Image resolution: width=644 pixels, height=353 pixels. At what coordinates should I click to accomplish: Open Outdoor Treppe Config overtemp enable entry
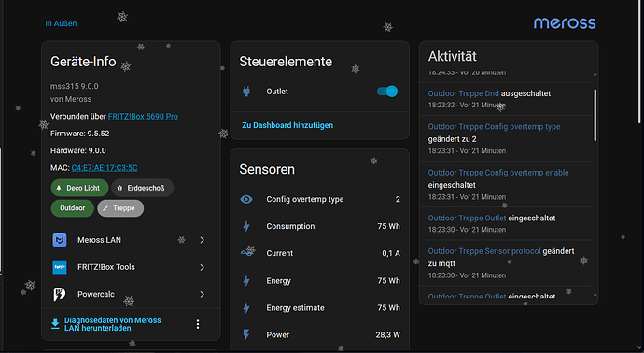tap(498, 173)
